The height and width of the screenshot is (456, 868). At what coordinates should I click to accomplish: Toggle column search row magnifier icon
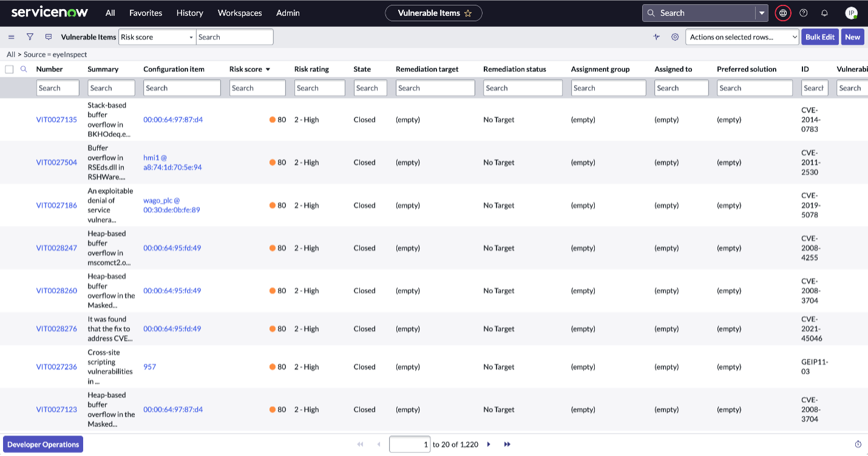pos(24,69)
